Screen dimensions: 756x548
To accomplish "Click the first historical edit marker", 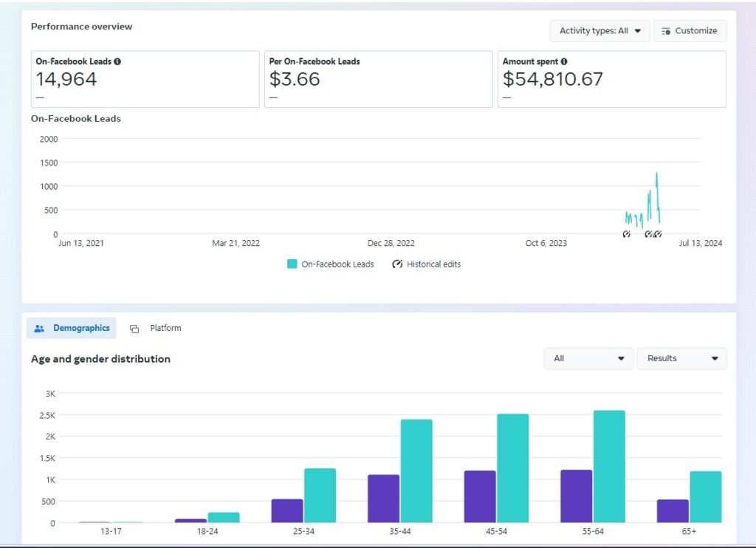I will pyautogui.click(x=626, y=234).
